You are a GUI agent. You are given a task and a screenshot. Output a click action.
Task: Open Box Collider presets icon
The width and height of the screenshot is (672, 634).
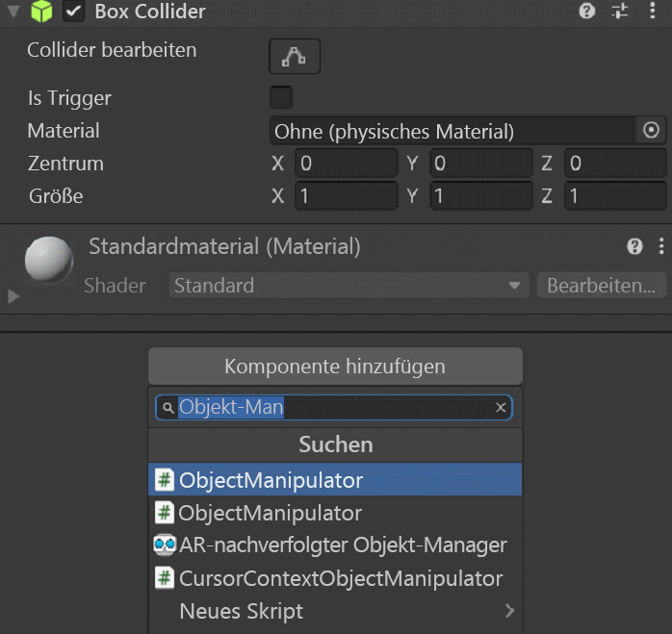620,11
